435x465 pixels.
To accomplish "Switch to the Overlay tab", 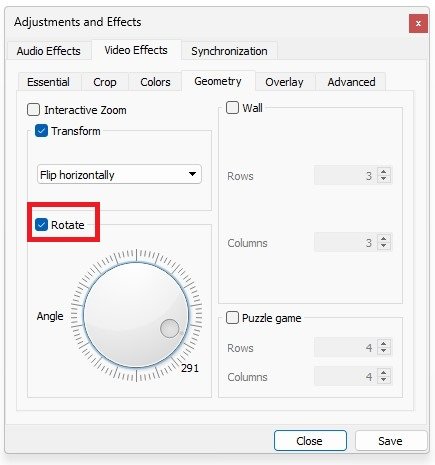I will point(284,82).
